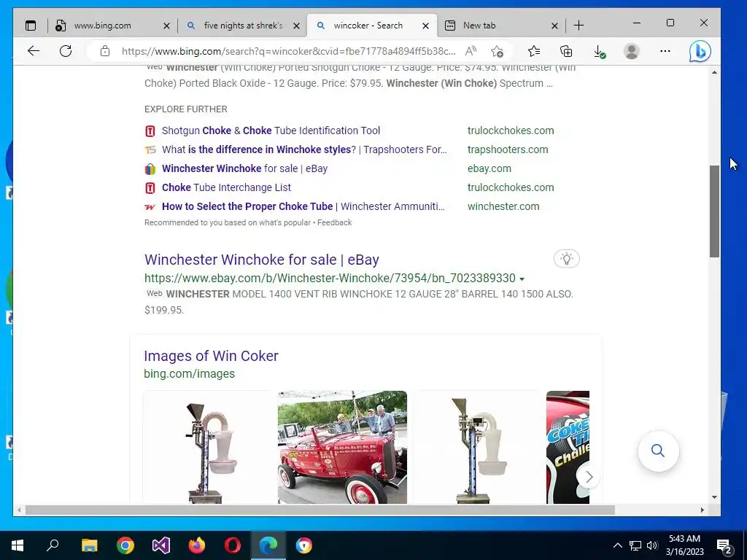This screenshot has height=560, width=747.
Task: Click the address bar URL field
Action: 288,51
